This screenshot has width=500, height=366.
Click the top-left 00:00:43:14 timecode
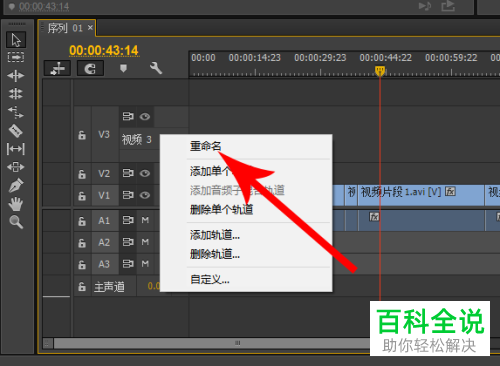tap(44, 6)
